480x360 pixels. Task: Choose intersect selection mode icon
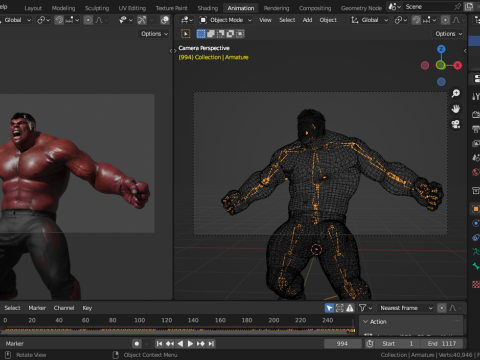coord(240,34)
